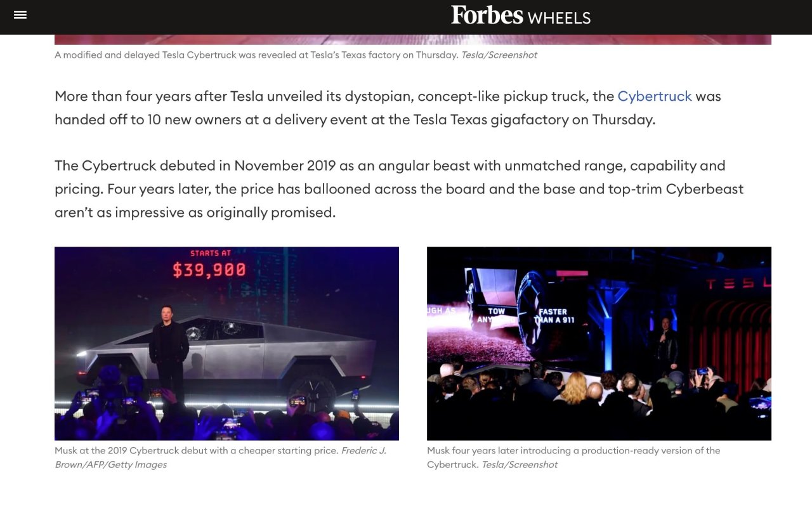Click the Tesla/Screenshot credit under the hero image
Image resolution: width=812 pixels, height=513 pixels.
click(499, 55)
